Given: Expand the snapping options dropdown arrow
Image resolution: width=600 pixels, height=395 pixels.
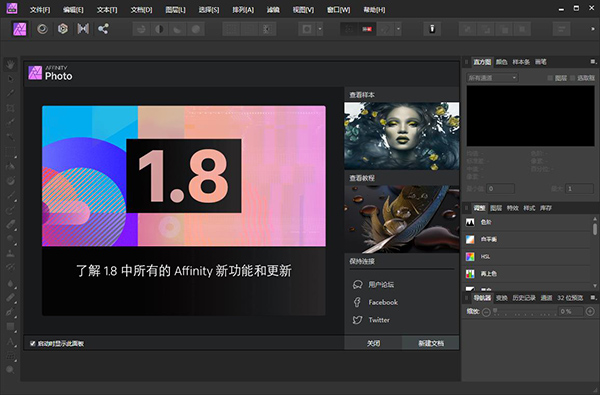Looking at the screenshot, I should click(398, 29).
